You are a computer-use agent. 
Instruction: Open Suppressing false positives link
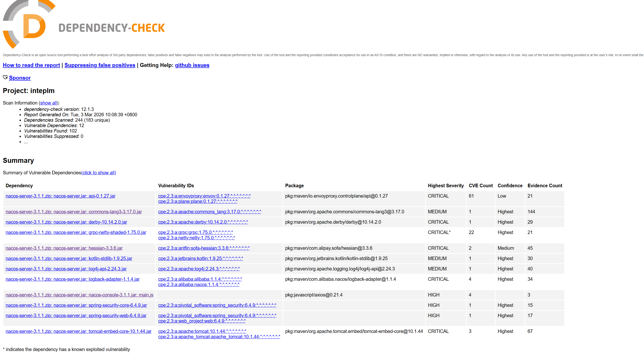click(100, 65)
